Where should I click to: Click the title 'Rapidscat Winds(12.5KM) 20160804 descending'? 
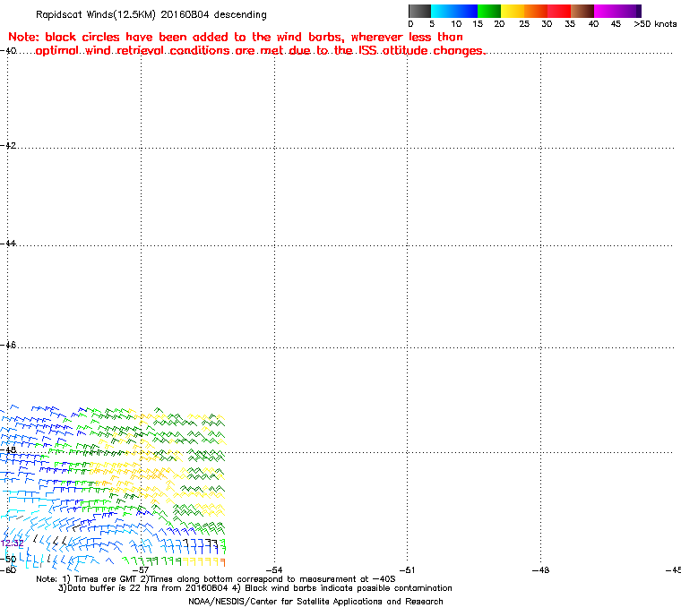151,14
